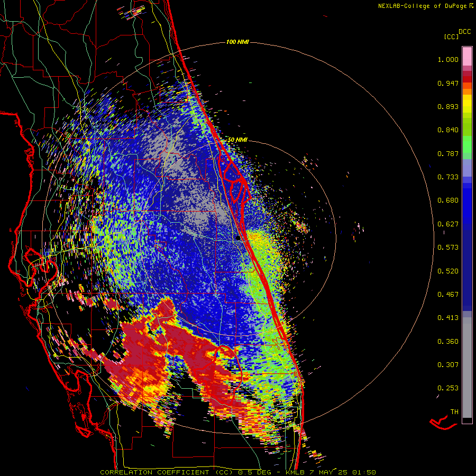Image resolution: width=476 pixels, height=476 pixels.
Task: Click the 0.413 scale value
Action: click(x=448, y=318)
